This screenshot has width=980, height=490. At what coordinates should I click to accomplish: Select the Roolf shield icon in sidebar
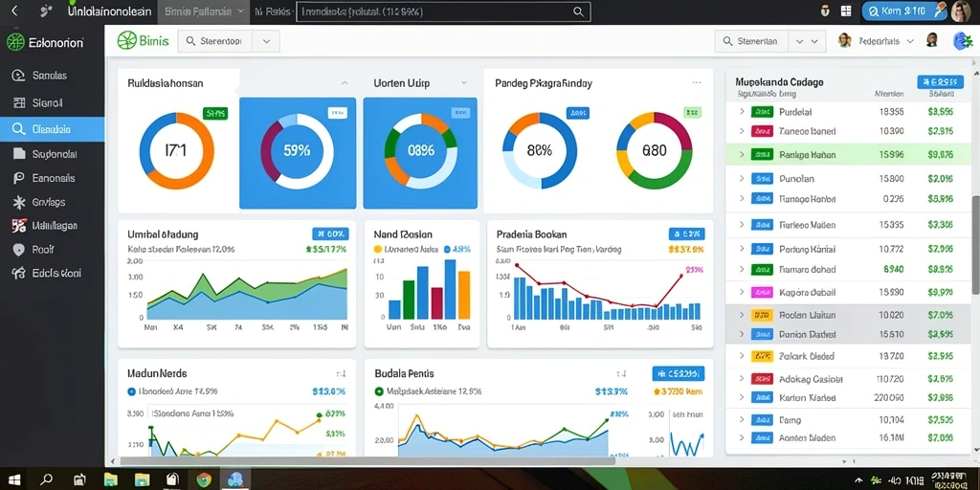pos(19,250)
